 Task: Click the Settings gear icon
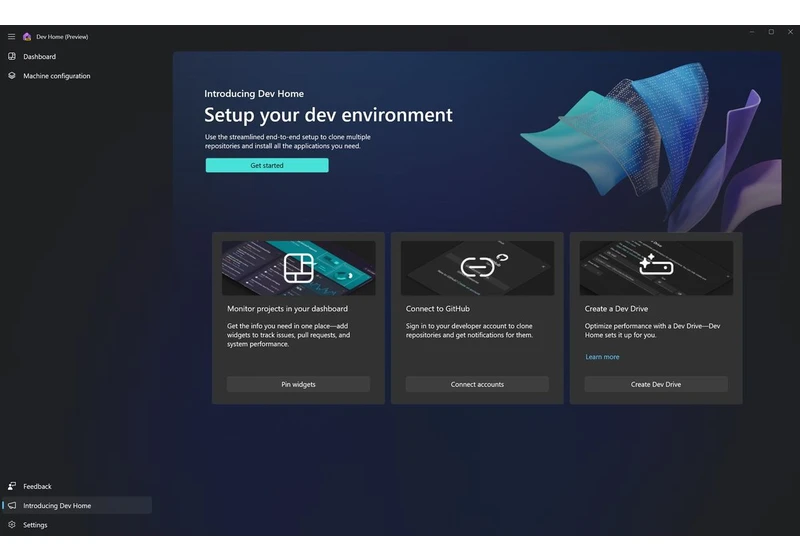(12, 525)
